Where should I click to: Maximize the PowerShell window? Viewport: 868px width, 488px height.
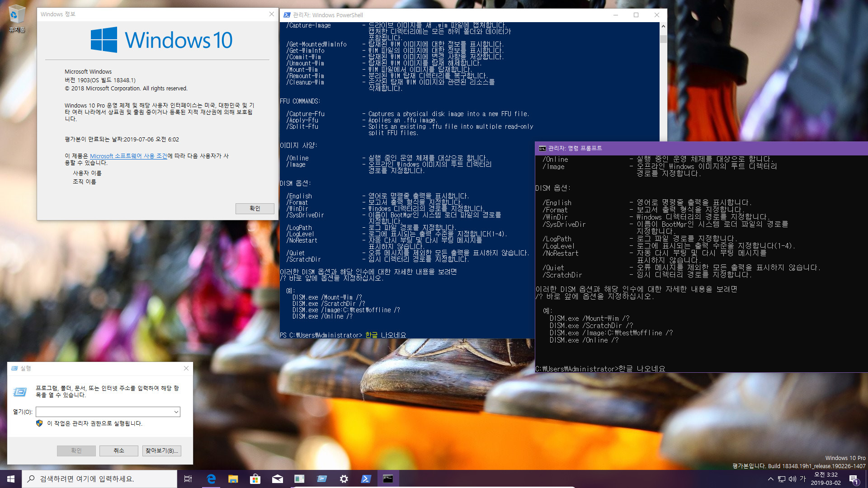(636, 15)
